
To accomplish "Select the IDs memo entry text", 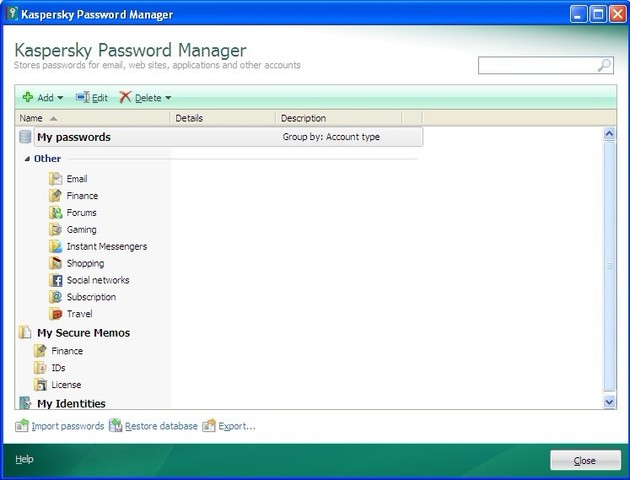I will [58, 368].
